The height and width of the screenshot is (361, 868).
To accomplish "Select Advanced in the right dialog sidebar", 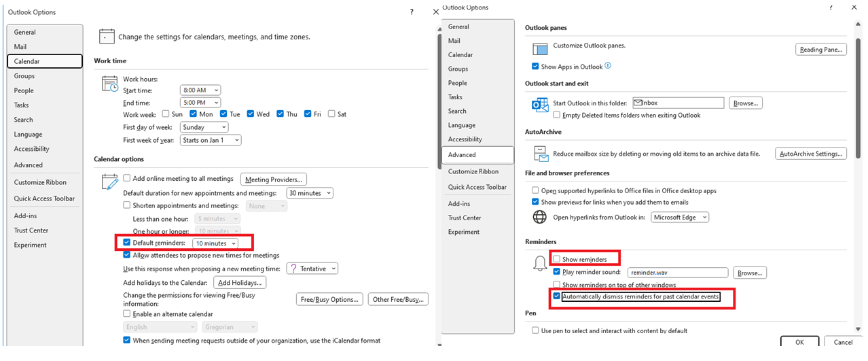I will point(478,155).
